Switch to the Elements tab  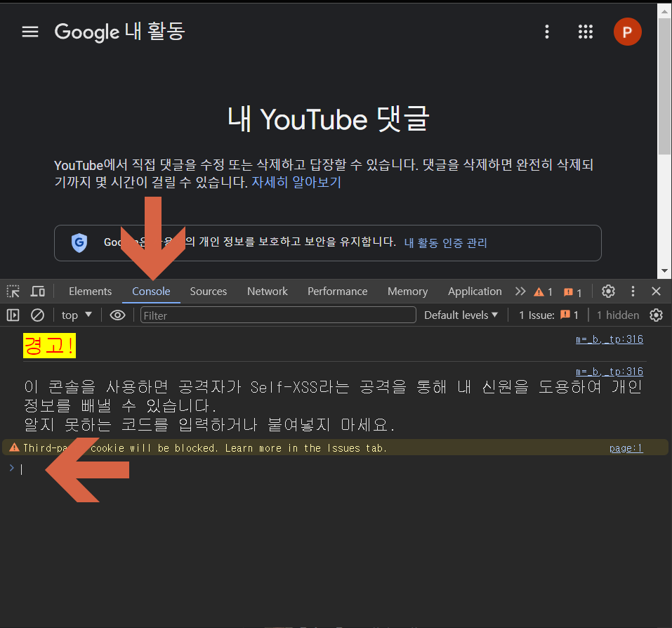90,292
